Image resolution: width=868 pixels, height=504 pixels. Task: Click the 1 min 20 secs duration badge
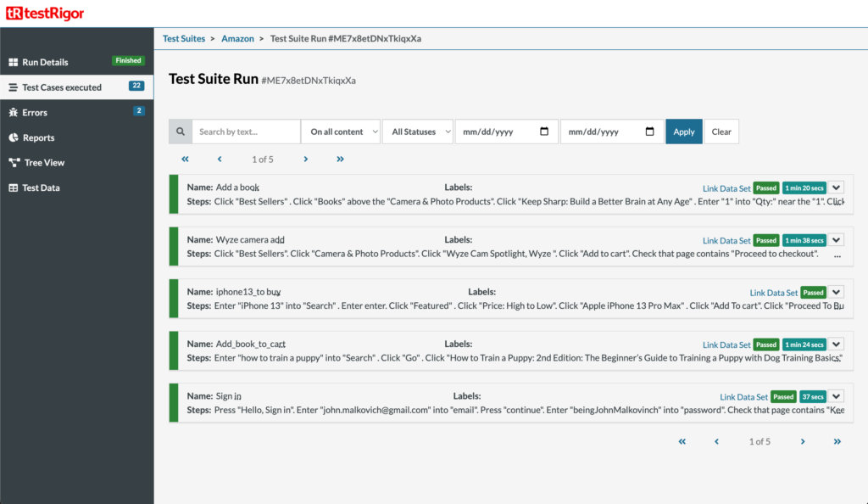click(x=804, y=188)
